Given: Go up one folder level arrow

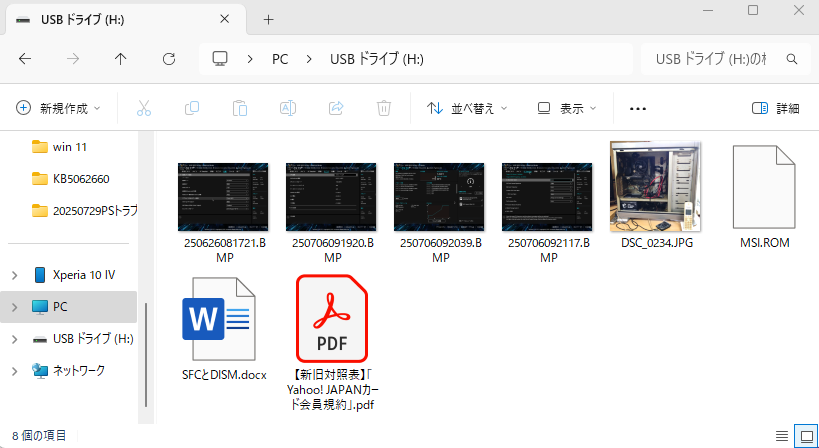Looking at the screenshot, I should click(121, 59).
